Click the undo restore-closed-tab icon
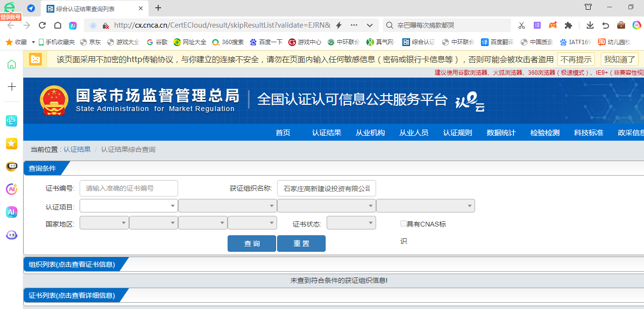 click(606, 25)
